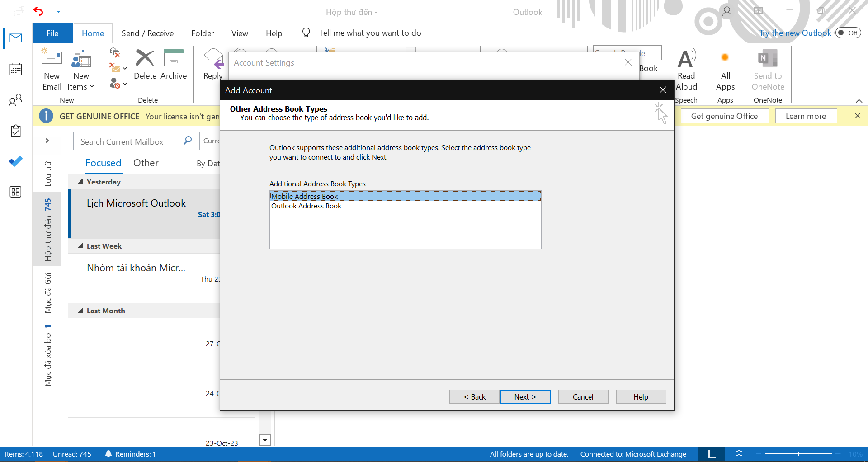Open Lưu trữ folder
This screenshot has height=462, width=868.
47,174
